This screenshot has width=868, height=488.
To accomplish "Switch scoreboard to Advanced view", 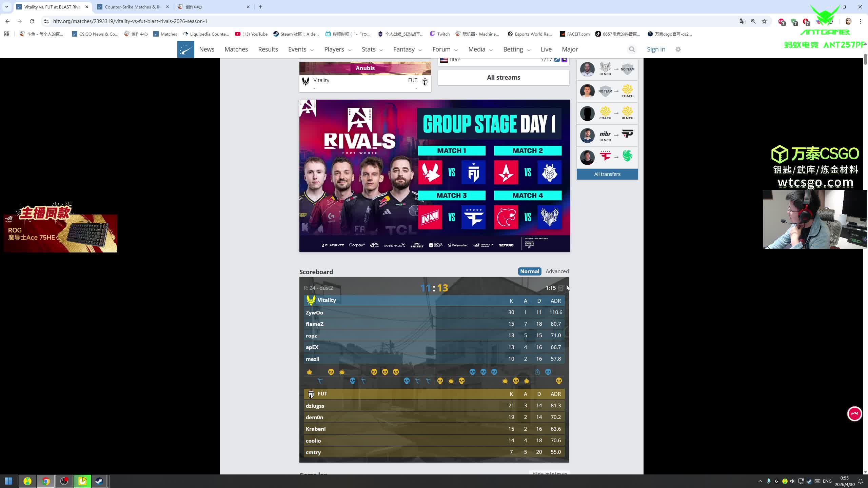I will click(557, 271).
